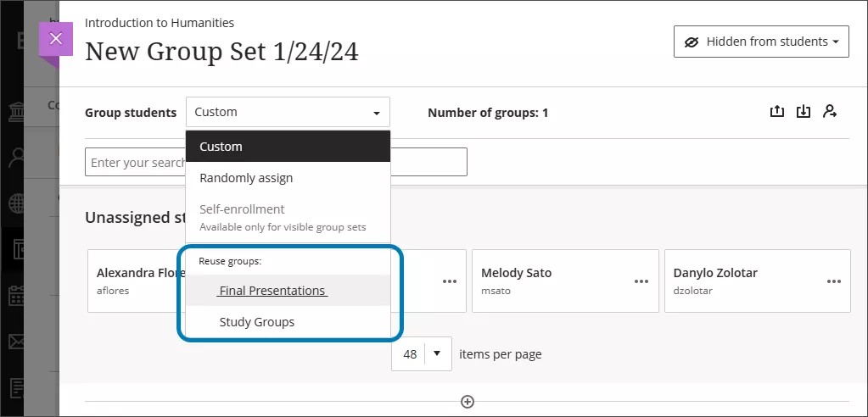
Task: Expand the 48 items per page dropdown
Action: (421, 354)
